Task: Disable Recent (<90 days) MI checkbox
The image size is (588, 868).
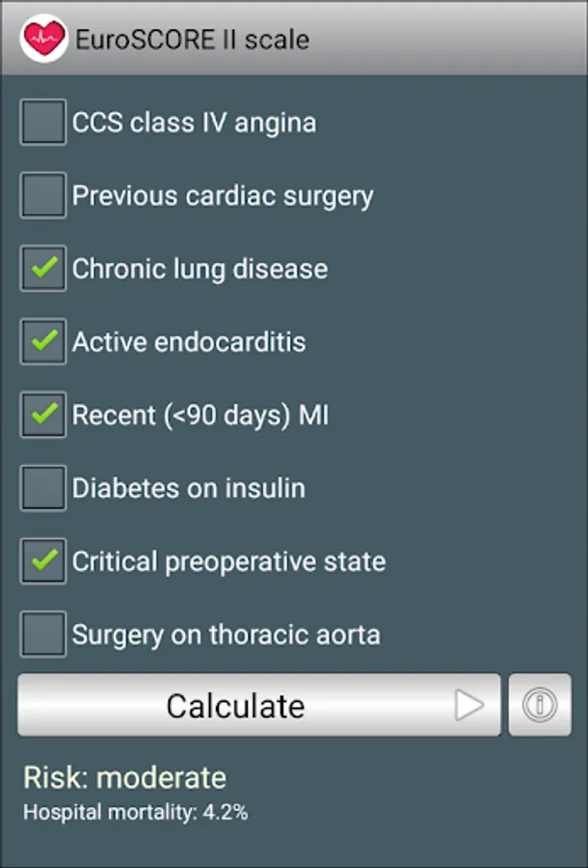Action: (x=43, y=414)
